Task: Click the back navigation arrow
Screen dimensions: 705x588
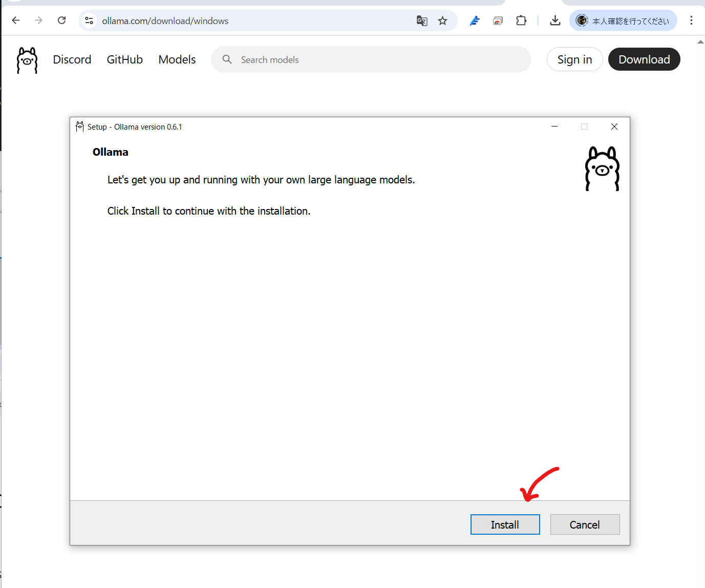Action: pos(15,20)
